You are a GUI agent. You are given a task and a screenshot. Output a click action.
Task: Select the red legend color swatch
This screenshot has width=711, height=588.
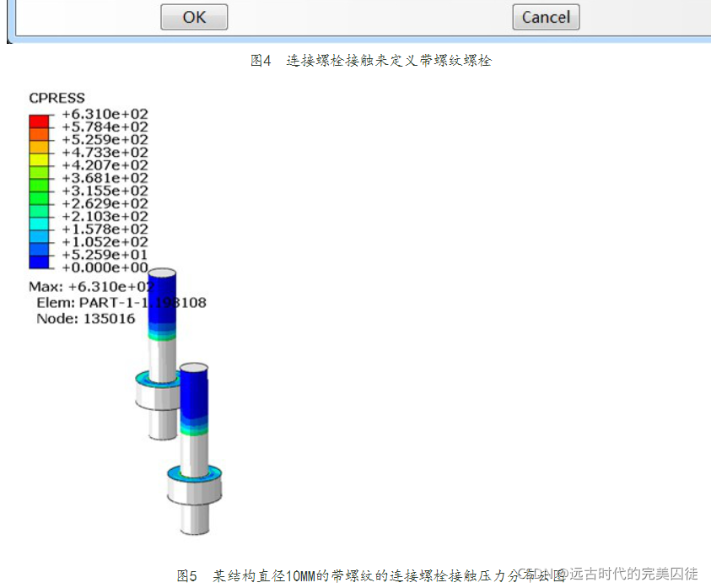coord(39,121)
